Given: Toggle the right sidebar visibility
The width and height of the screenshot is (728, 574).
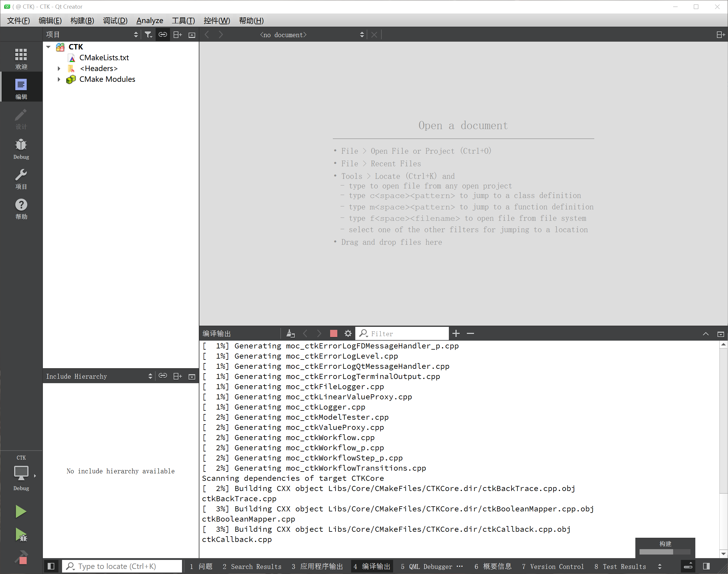Looking at the screenshot, I should point(706,566).
